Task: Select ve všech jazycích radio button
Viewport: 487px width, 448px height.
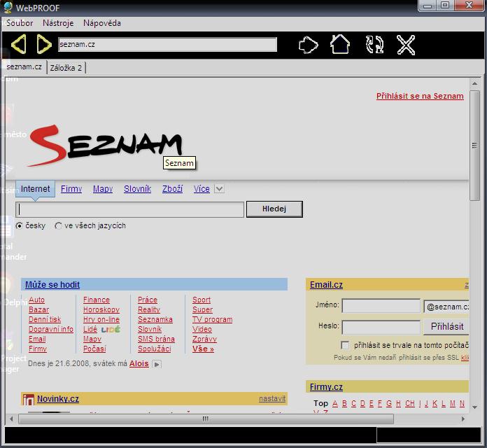Action: point(58,225)
